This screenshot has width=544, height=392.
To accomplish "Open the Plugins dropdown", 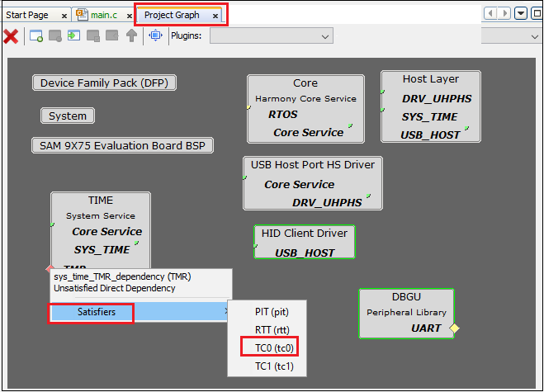I will (x=271, y=35).
